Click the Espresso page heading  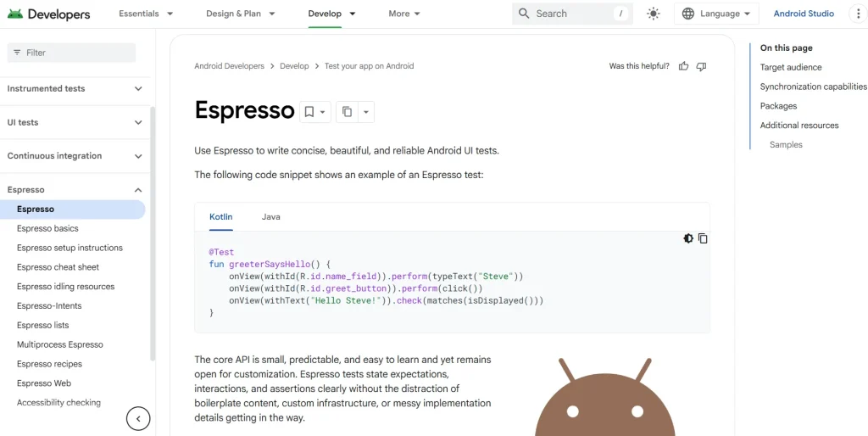[x=244, y=110]
